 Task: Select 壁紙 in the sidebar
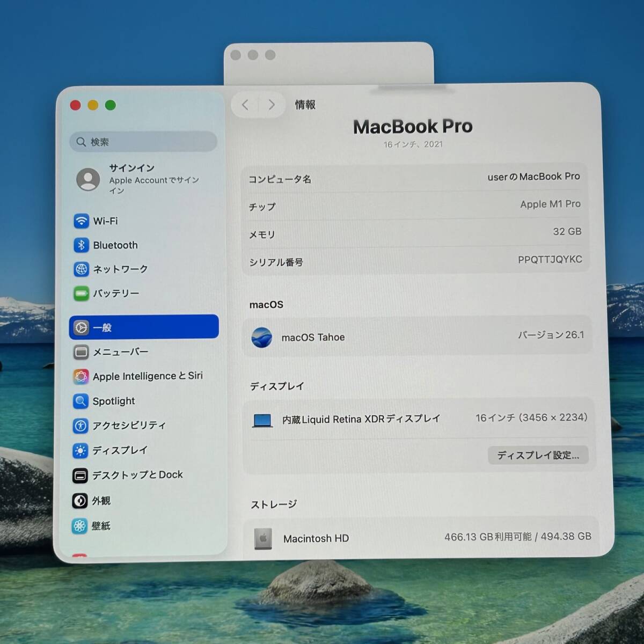(144, 526)
